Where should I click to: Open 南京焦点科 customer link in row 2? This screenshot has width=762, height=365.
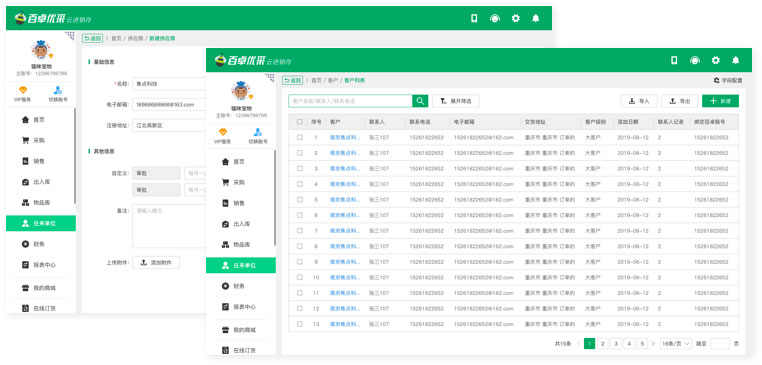pyautogui.click(x=345, y=153)
